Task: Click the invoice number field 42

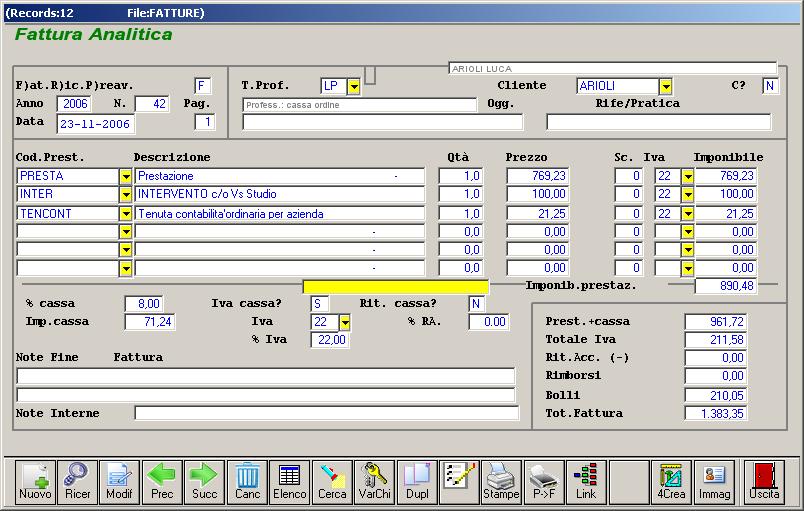Action: pyautogui.click(x=152, y=104)
